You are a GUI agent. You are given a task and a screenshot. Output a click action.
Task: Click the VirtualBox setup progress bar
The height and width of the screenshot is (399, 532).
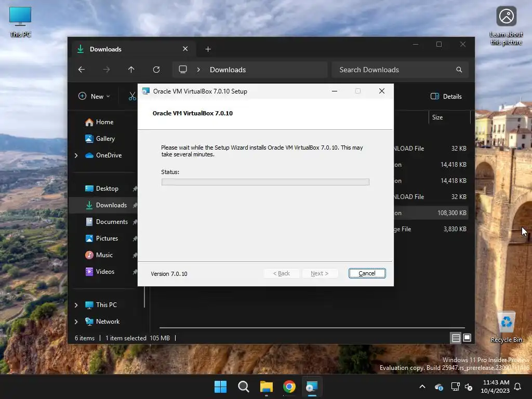point(265,182)
